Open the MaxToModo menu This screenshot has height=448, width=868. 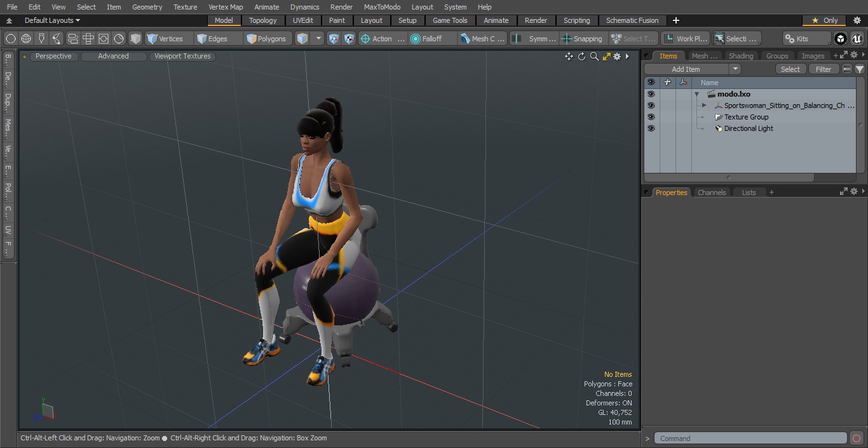[382, 7]
